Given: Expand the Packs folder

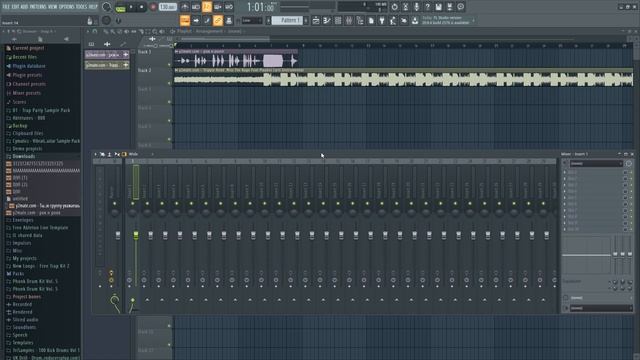Looking at the screenshot, I should [18, 273].
